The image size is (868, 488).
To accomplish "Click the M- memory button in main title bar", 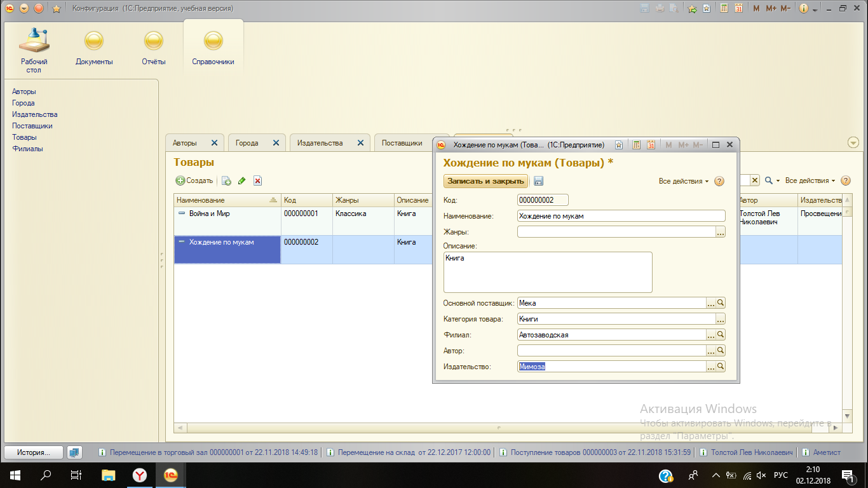I will (x=785, y=9).
